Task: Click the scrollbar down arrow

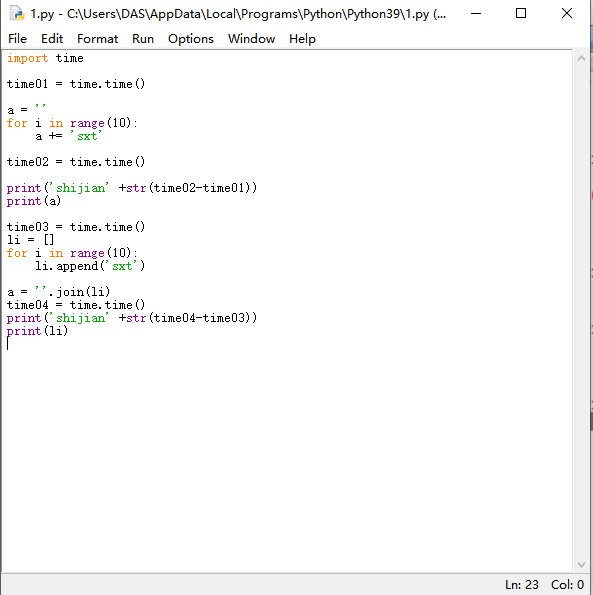Action: coord(581,565)
